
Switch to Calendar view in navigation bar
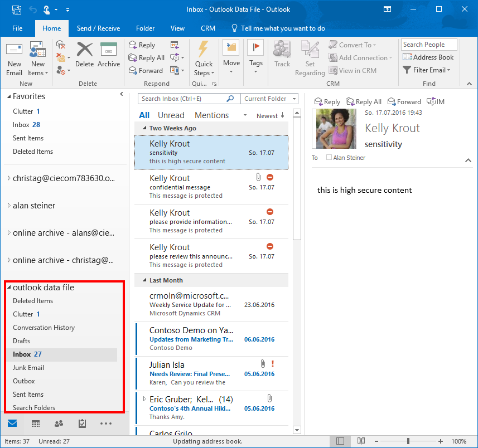point(35,423)
